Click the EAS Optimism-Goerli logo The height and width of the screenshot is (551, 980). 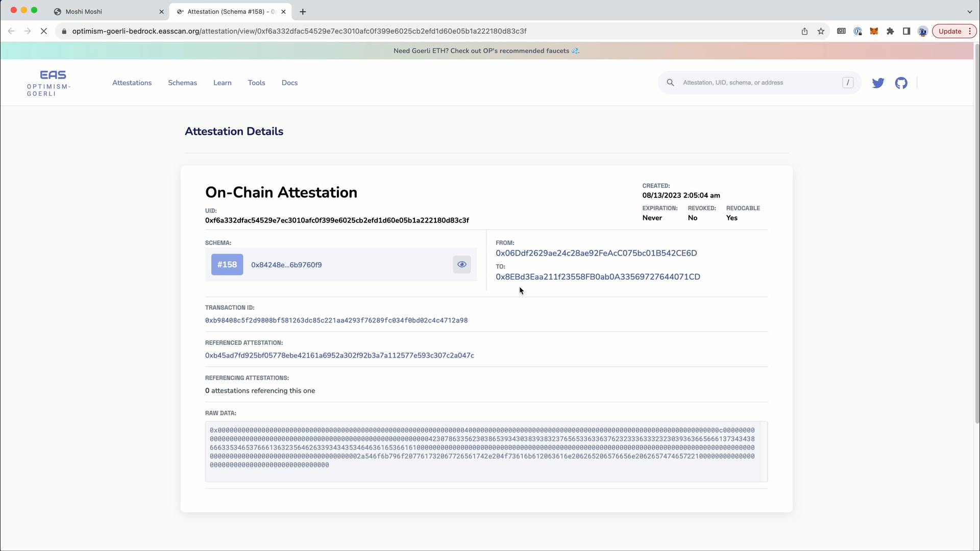point(49,83)
